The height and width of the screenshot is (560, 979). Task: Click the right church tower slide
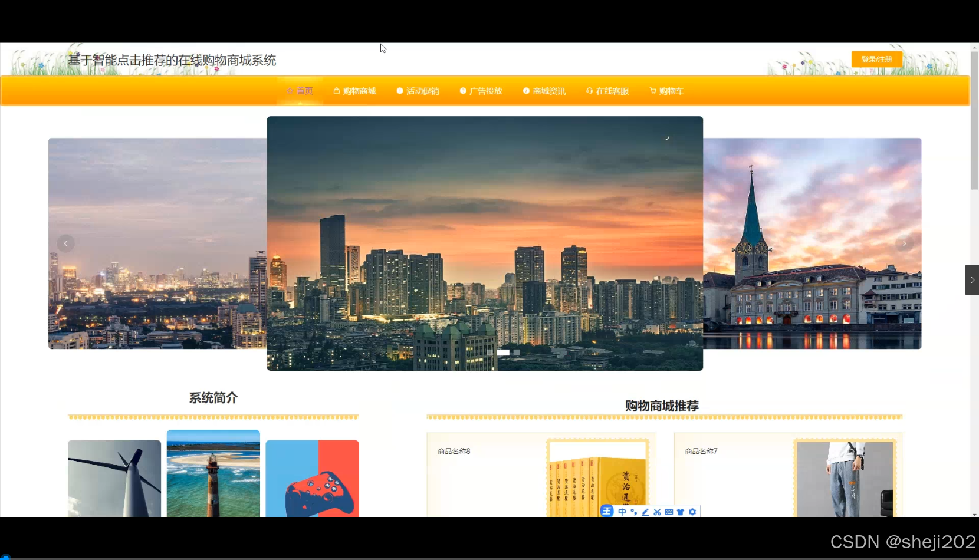tap(812, 243)
